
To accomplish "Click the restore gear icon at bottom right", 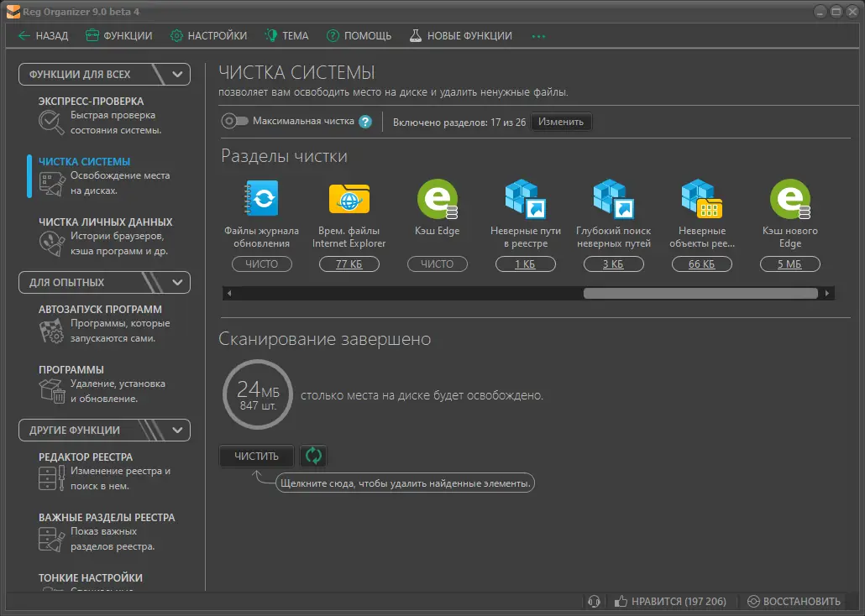I will pyautogui.click(x=753, y=602).
